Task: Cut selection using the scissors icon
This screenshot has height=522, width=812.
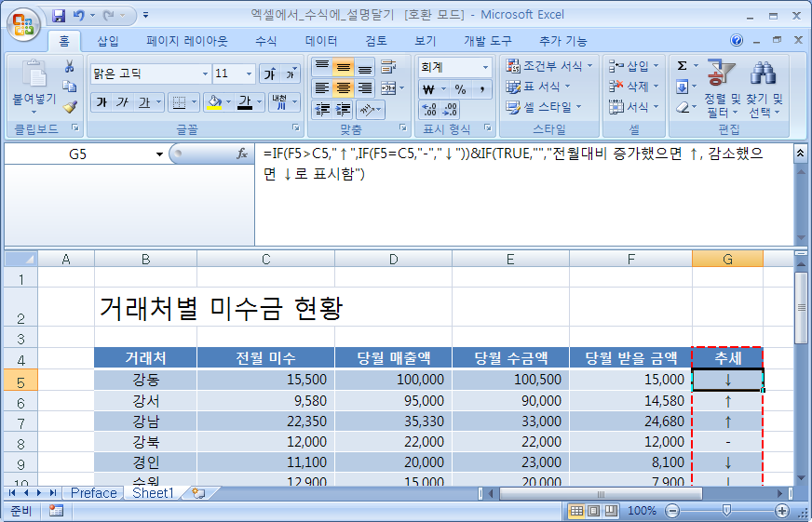Action: point(69,66)
